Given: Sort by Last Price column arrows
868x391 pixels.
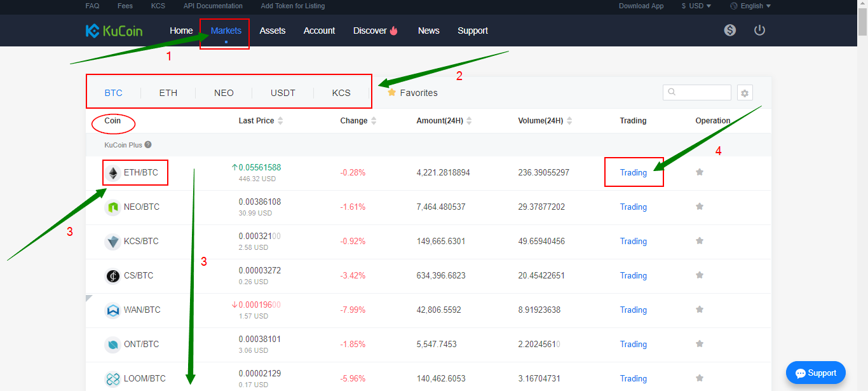Looking at the screenshot, I should tap(281, 121).
